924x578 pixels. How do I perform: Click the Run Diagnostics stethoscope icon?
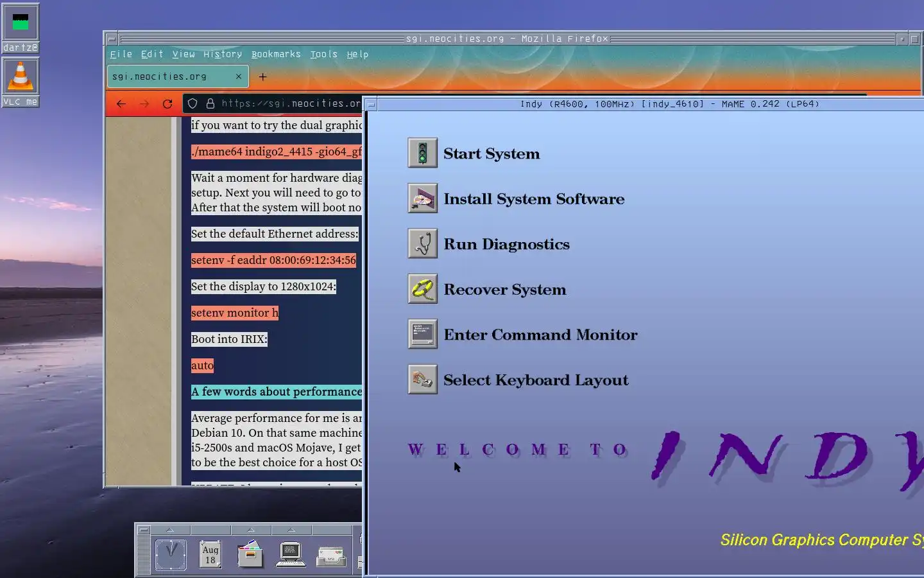click(422, 244)
